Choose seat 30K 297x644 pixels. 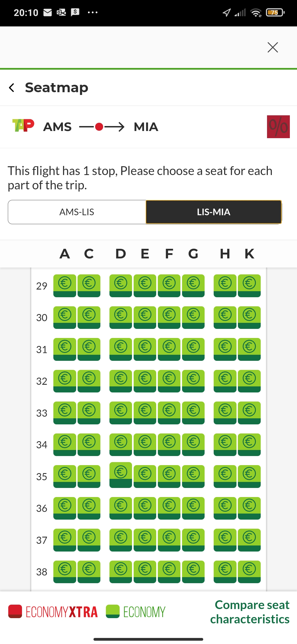pos(249,317)
